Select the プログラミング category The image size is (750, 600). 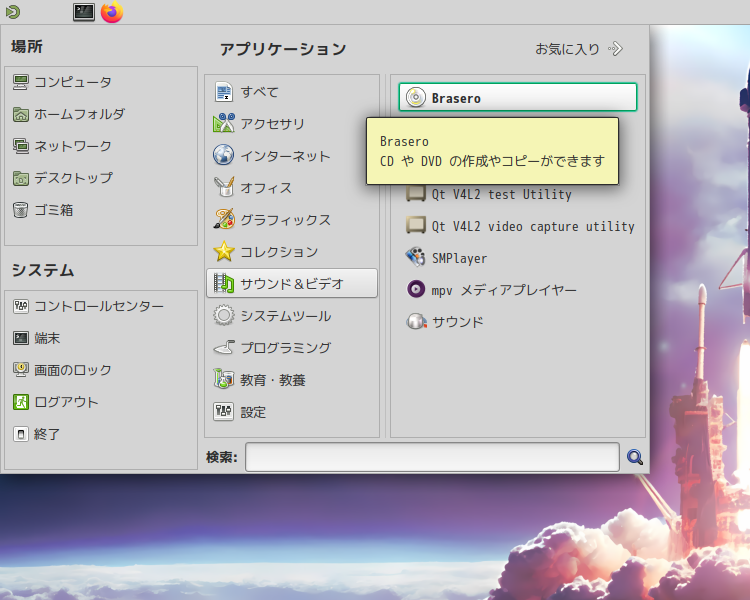(x=292, y=348)
